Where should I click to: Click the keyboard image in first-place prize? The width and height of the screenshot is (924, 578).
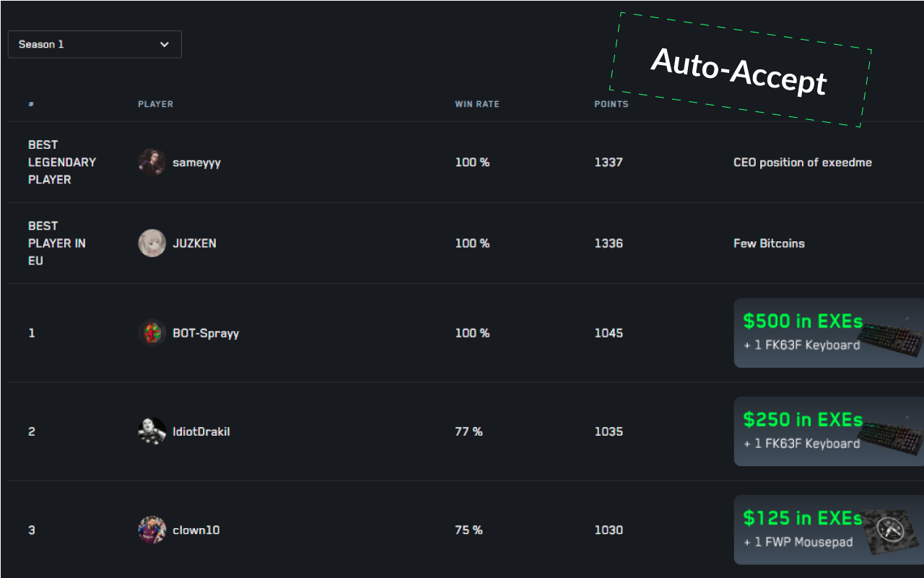click(890, 338)
